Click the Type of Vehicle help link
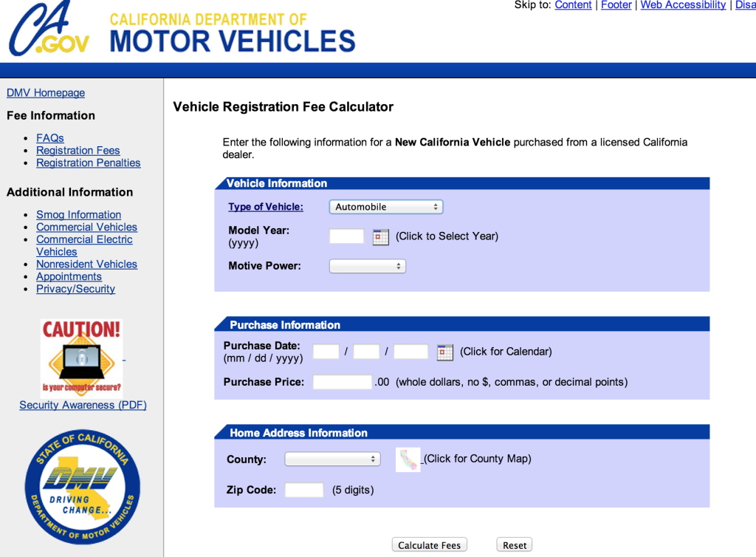The width and height of the screenshot is (756, 557). [x=266, y=207]
